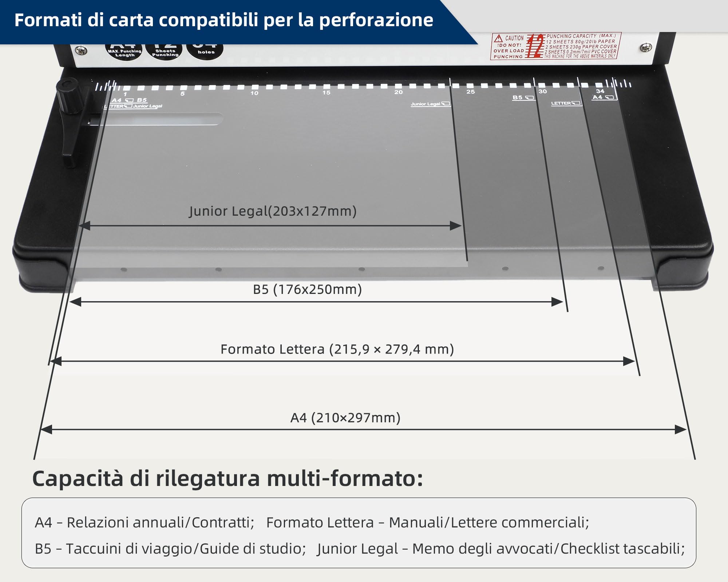Click the 'B5 (176x250mm)' label
728x582 pixels.
pyautogui.click(x=308, y=290)
